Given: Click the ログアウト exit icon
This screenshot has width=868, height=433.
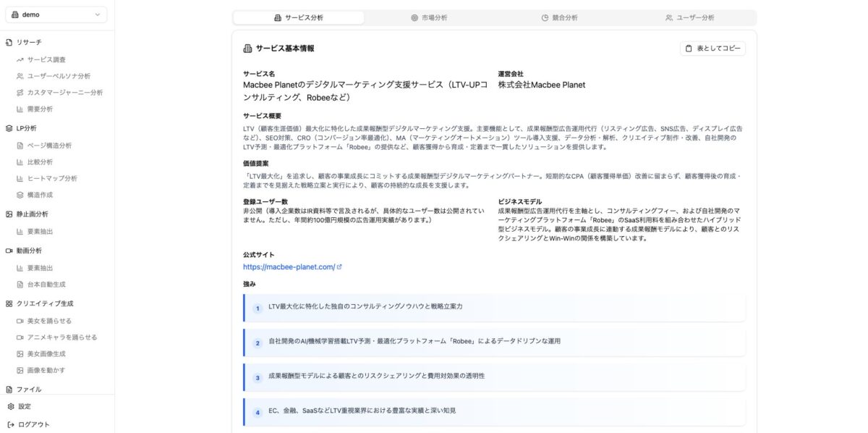Looking at the screenshot, I should click(x=9, y=424).
